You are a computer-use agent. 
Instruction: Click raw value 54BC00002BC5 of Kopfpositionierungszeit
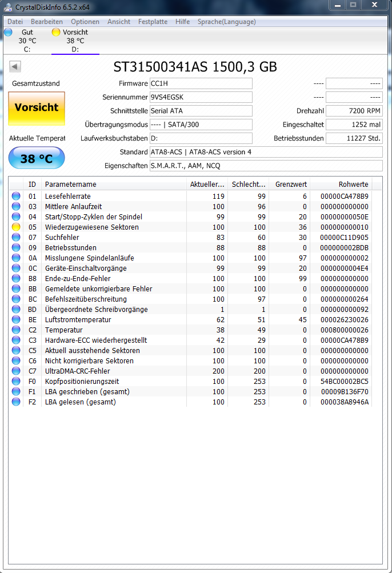tap(345, 381)
